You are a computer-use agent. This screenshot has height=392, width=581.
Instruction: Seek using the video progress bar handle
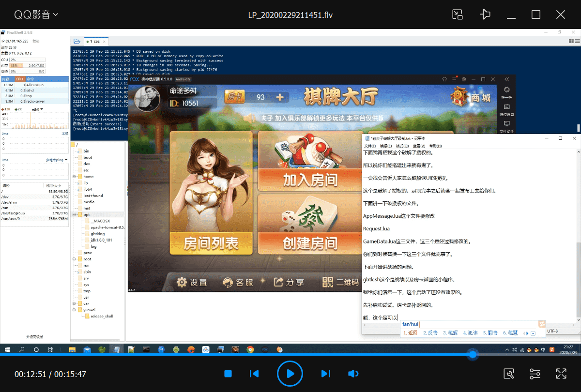(x=473, y=355)
